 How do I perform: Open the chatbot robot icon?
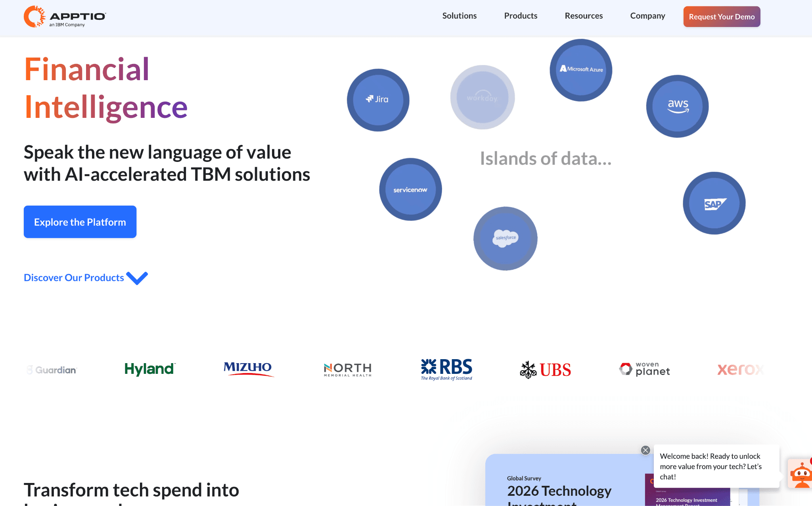coord(800,473)
